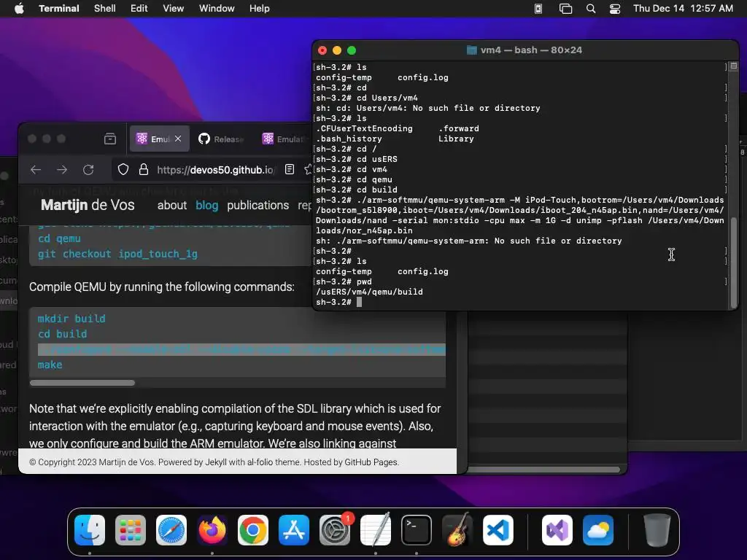Open Visual Studio purple Dock icon
This screenshot has width=747, height=560.
click(557, 530)
